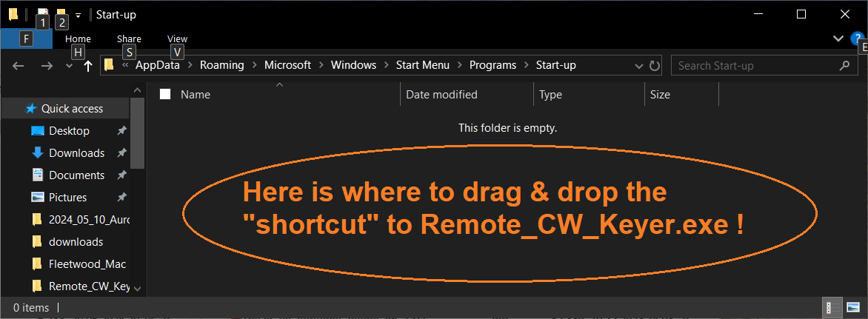Viewport: 868px width, 319px height.
Task: Refresh the Start-up folder view
Action: coord(654,66)
